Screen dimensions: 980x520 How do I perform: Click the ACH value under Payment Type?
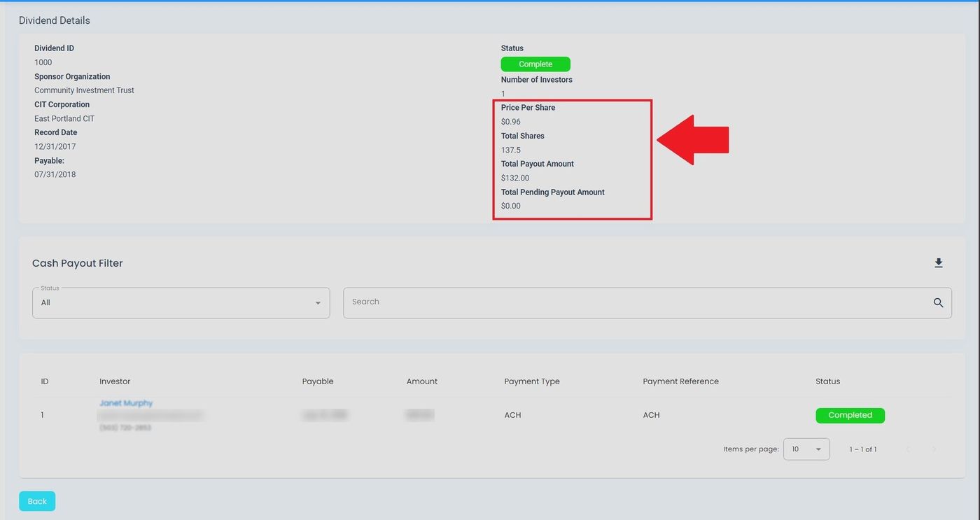[x=512, y=415]
